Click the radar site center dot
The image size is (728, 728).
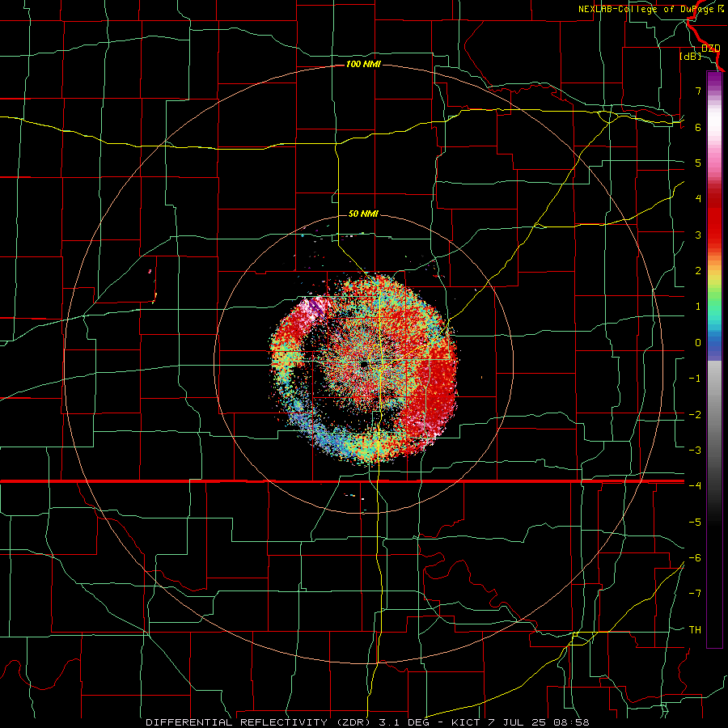(364, 365)
